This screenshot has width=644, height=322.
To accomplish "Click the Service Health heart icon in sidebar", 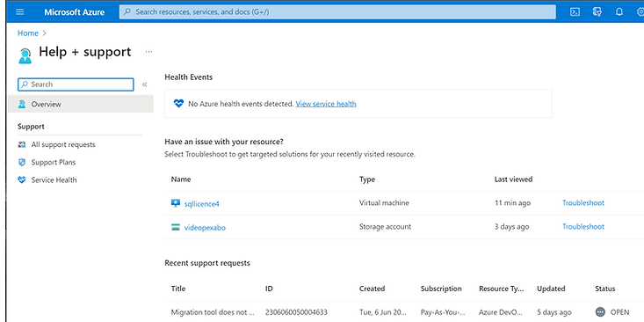I will coord(22,180).
